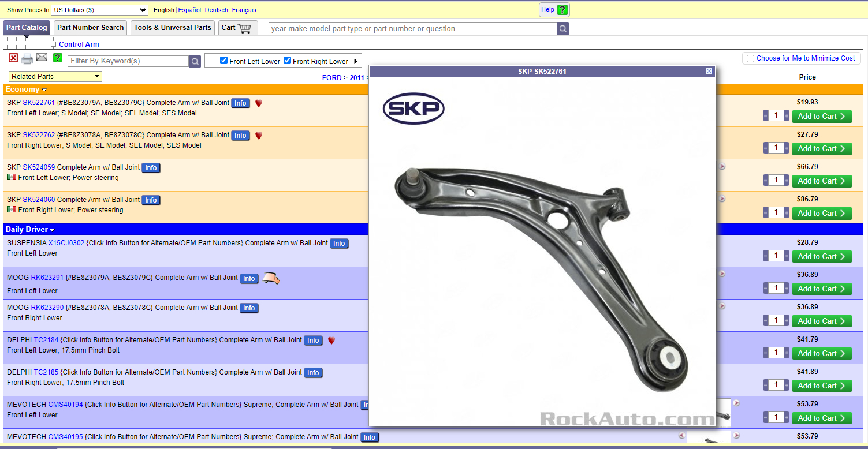Image resolution: width=868 pixels, height=449 pixels.
Task: Increase quantity for the $19.93 SKP part
Action: [x=786, y=116]
